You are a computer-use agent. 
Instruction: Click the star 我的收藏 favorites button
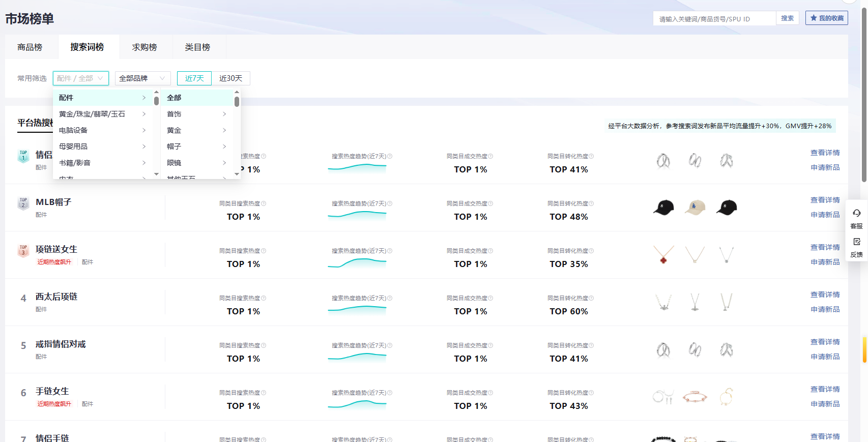tap(826, 18)
